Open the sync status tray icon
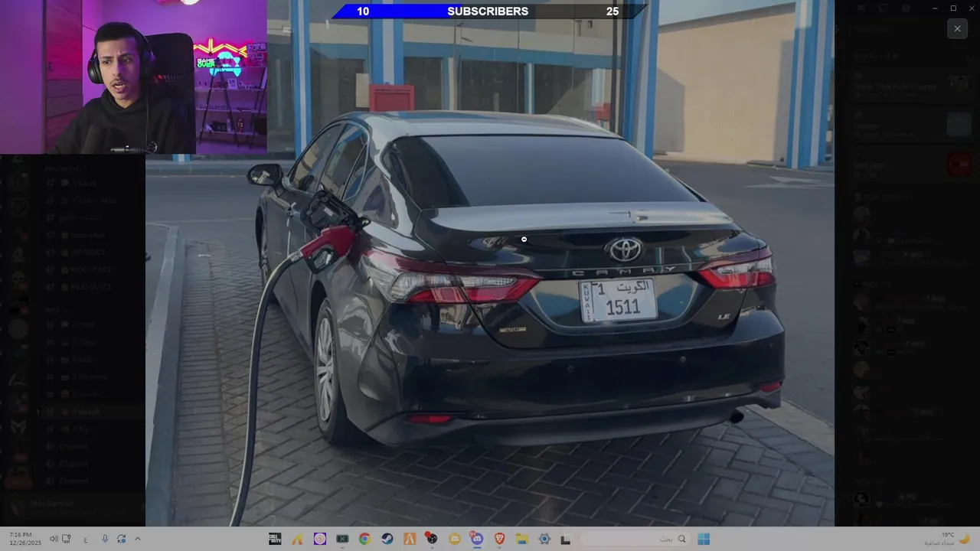This screenshot has width=980, height=551. pyautogui.click(x=121, y=539)
